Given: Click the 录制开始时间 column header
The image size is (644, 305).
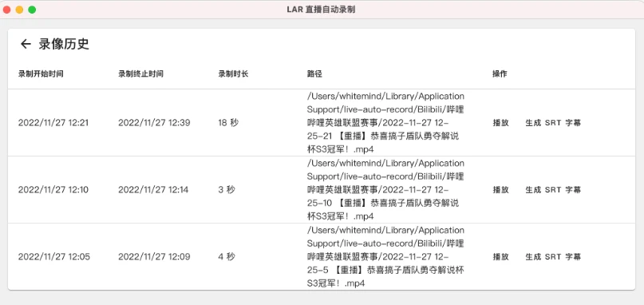Looking at the screenshot, I should tap(41, 74).
